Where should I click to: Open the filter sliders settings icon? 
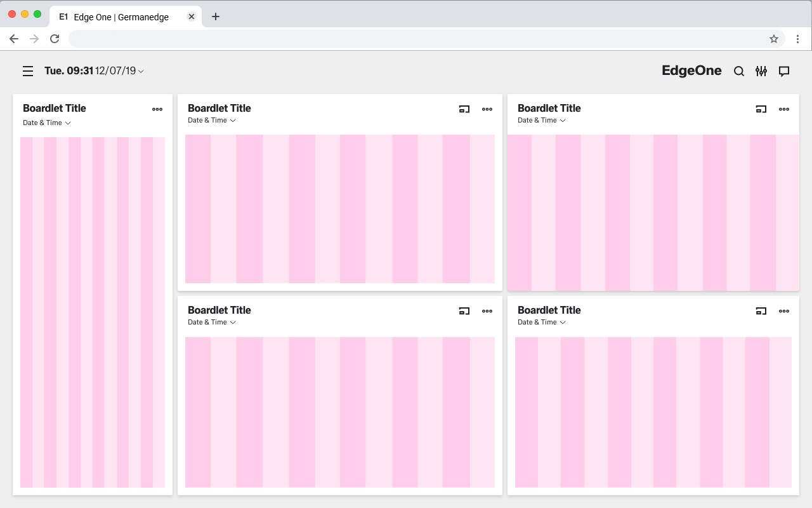click(x=761, y=71)
